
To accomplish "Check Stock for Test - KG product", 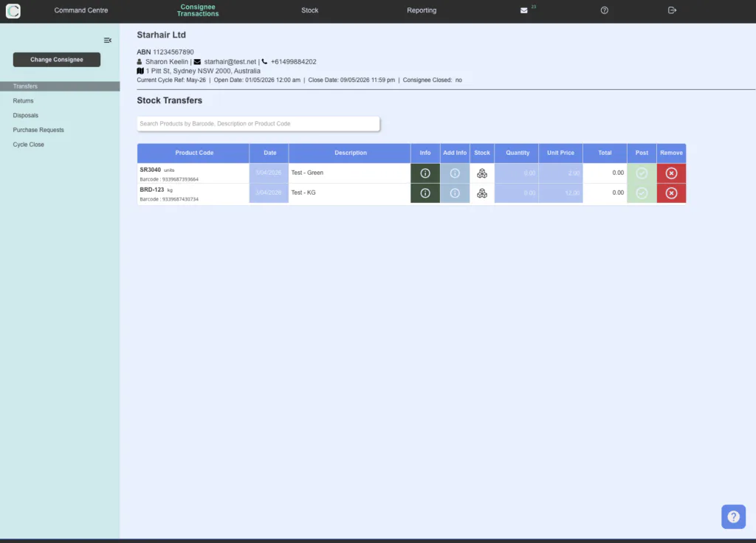I will pyautogui.click(x=481, y=193).
